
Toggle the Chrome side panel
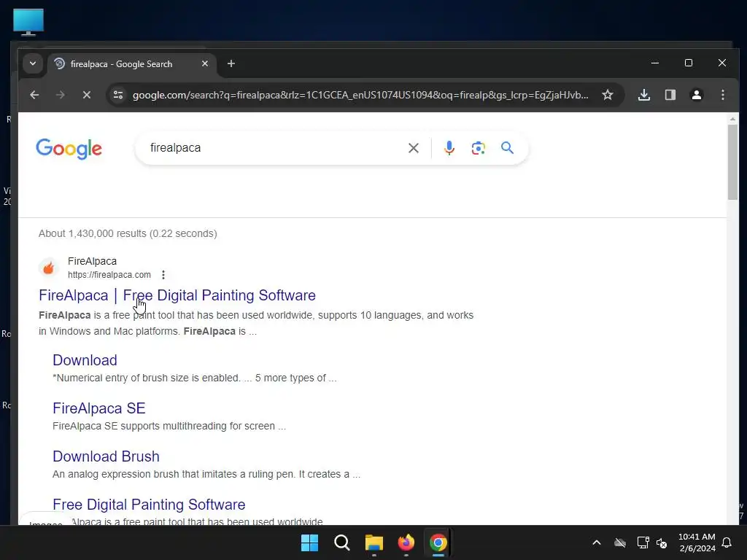(x=670, y=95)
